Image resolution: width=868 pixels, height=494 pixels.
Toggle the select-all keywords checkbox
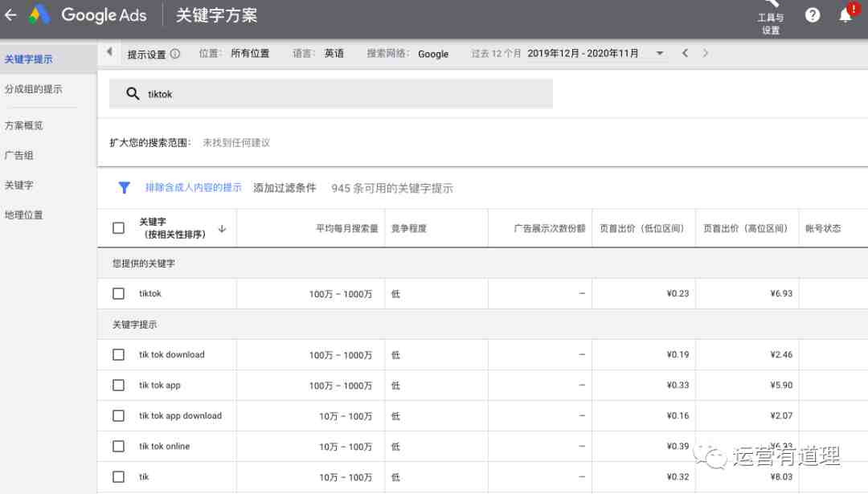(118, 228)
